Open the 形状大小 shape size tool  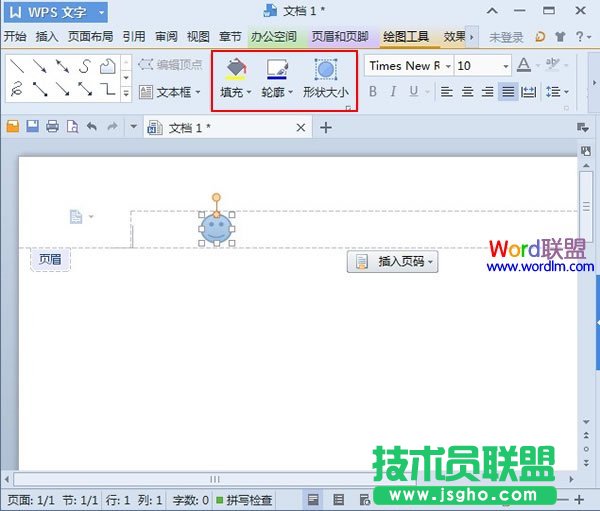coord(326,70)
